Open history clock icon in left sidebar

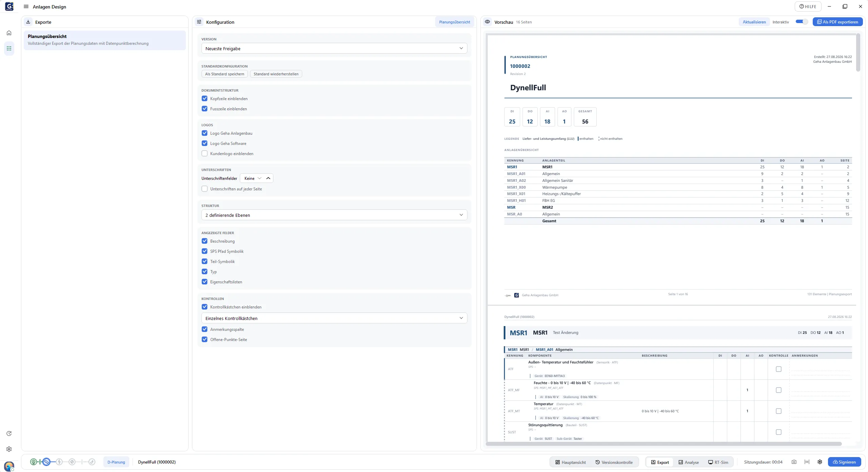(x=9, y=434)
